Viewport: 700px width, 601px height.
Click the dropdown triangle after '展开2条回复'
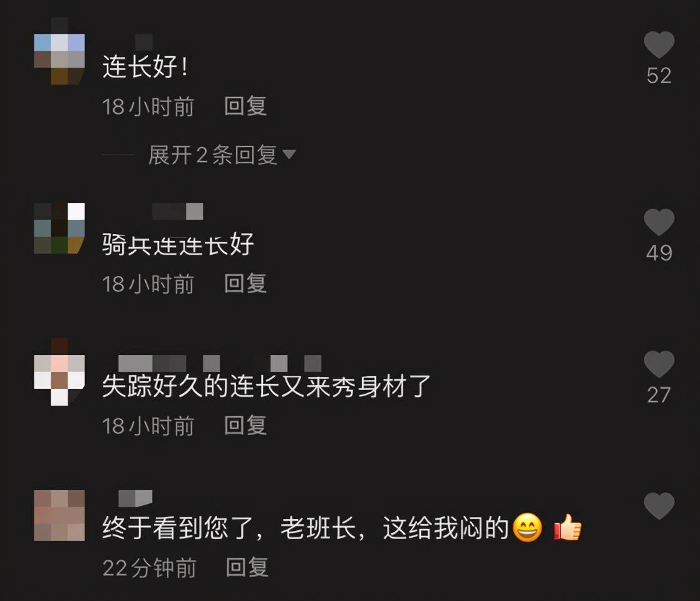[289, 155]
